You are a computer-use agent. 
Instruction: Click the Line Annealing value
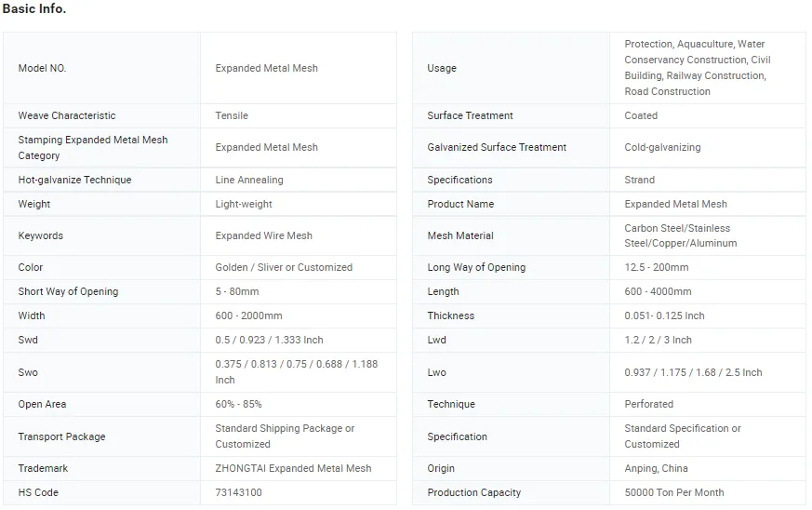(249, 180)
